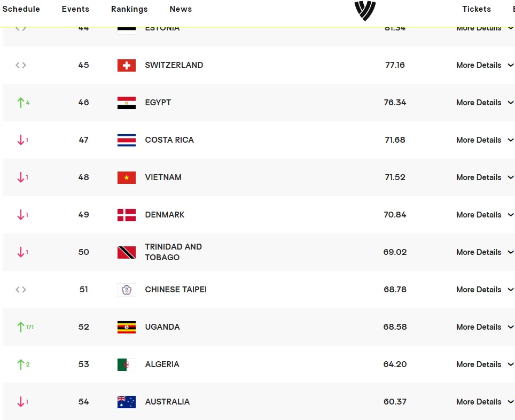The height and width of the screenshot is (420, 515).
Task: Expand More Details for Trinidad and Tobago
Action: click(x=485, y=252)
